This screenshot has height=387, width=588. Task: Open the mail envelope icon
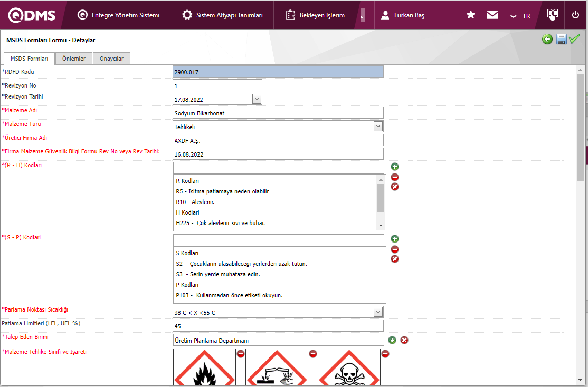pyautogui.click(x=492, y=15)
